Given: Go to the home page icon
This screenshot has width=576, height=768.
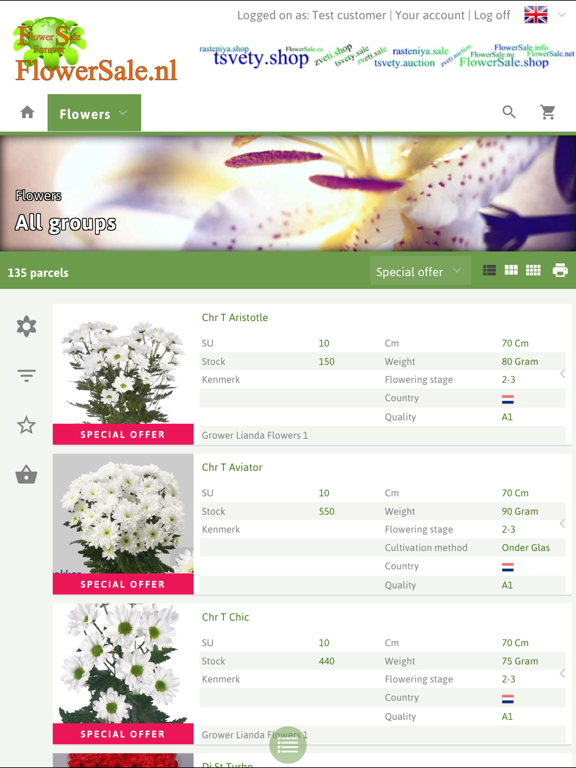Looking at the screenshot, I should click(27, 112).
